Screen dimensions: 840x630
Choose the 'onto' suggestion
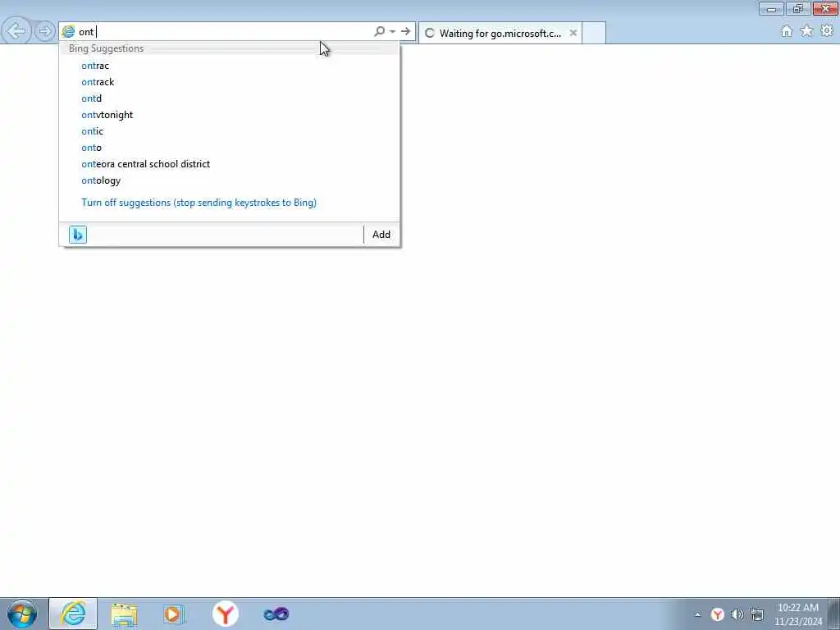pos(230,148)
